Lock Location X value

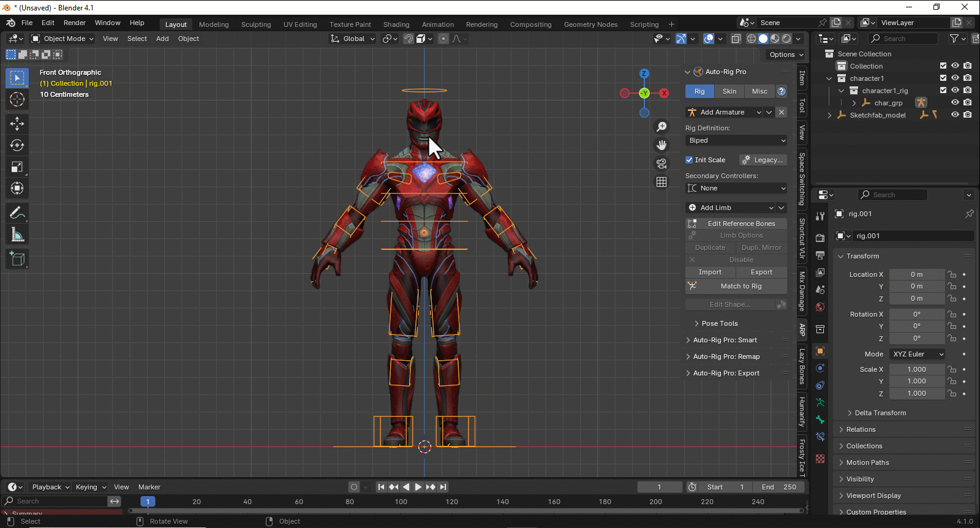point(952,274)
